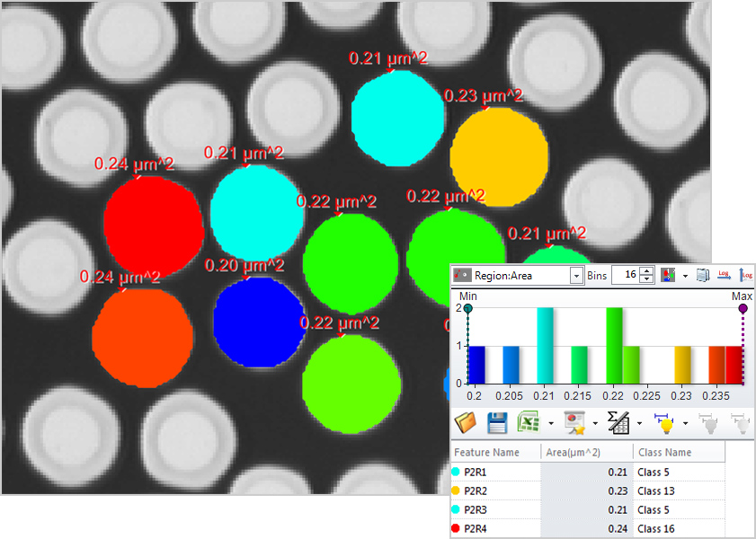Toggle horizontal log scale axis
The width and height of the screenshot is (756, 539).
tap(725, 275)
